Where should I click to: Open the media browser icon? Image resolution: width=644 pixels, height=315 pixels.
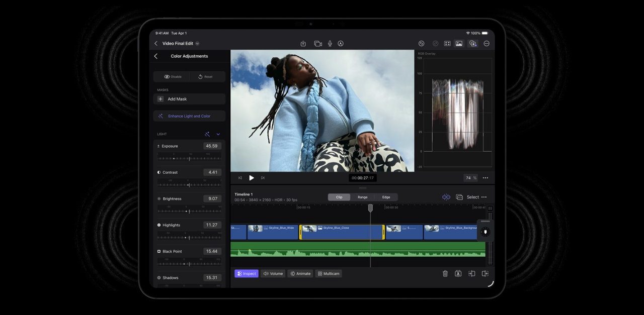point(458,43)
